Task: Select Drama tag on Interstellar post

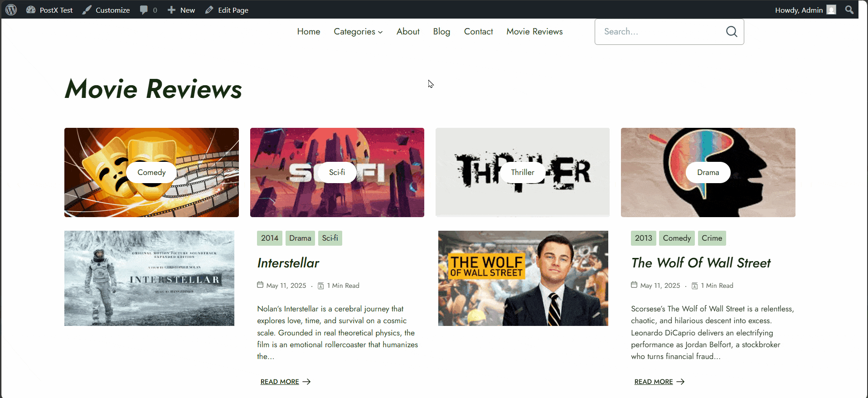Action: [x=300, y=238]
